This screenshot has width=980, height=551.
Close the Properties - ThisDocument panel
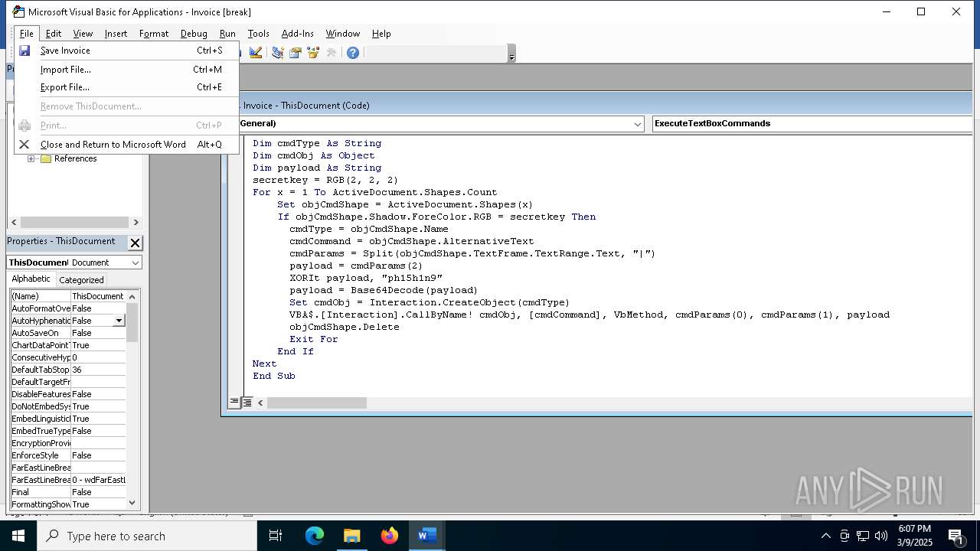tap(135, 243)
